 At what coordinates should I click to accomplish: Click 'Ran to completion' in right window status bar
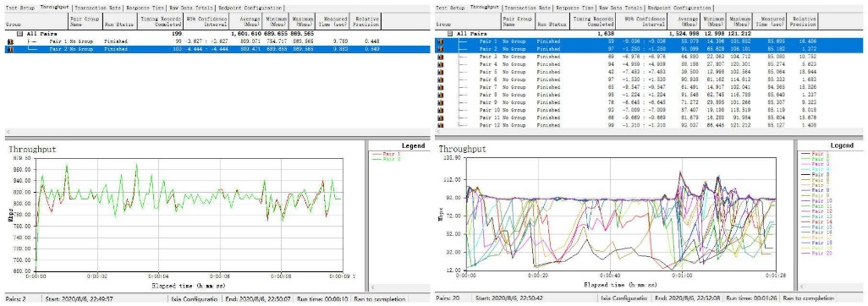pyautogui.click(x=808, y=299)
